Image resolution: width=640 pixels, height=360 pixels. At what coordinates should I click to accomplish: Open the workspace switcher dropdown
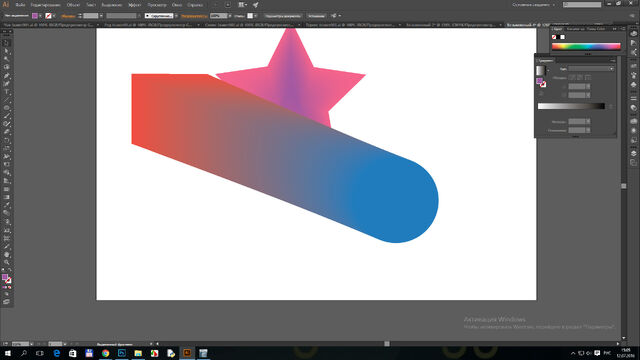pos(534,5)
